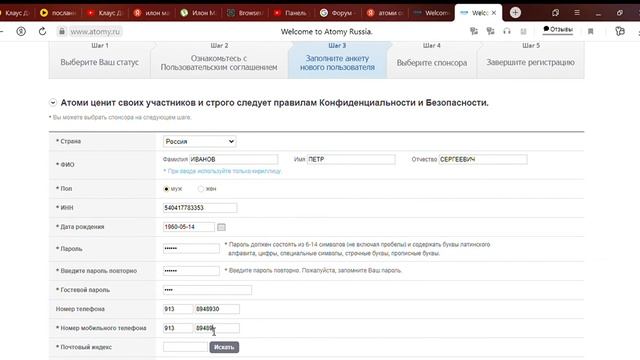Viewport: 640px width, 360px height.
Task: Click the Почтовый индекс input field
Action: tap(185, 347)
